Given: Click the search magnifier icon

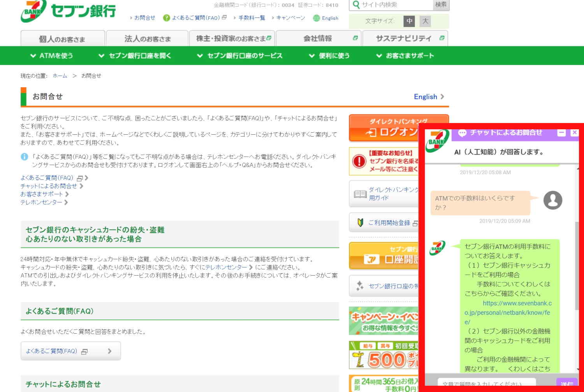Looking at the screenshot, I should (356, 5).
